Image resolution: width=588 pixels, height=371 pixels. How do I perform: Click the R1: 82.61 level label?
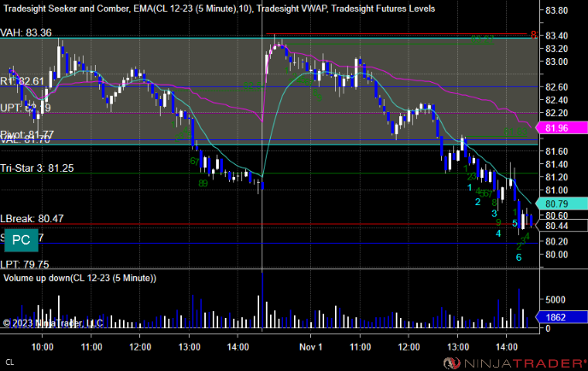[x=21, y=81]
